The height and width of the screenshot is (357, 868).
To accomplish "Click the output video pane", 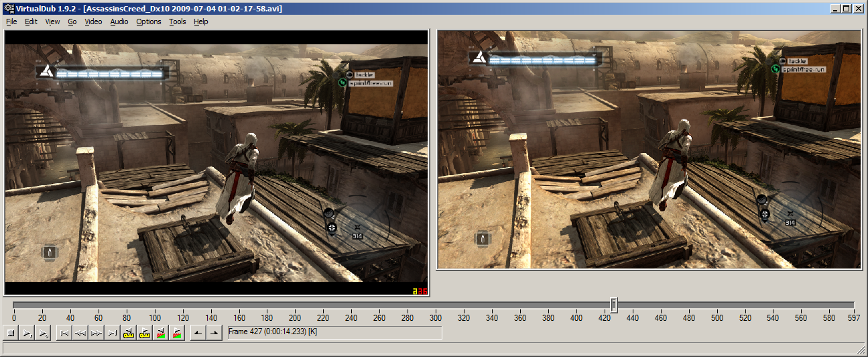I will point(649,150).
